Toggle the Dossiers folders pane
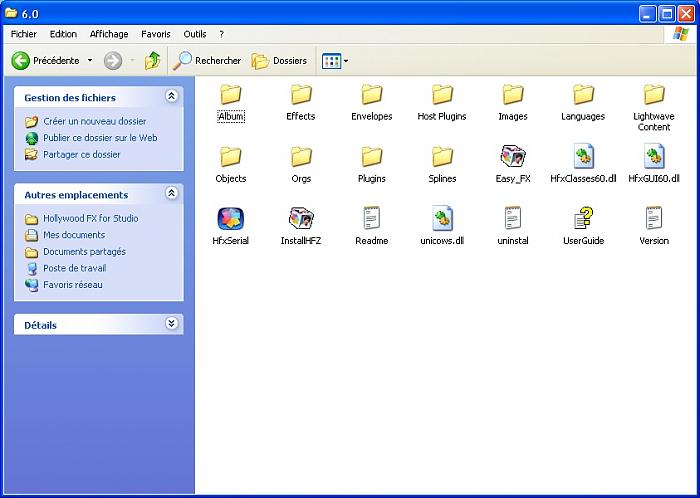This screenshot has height=498, width=700. point(279,61)
